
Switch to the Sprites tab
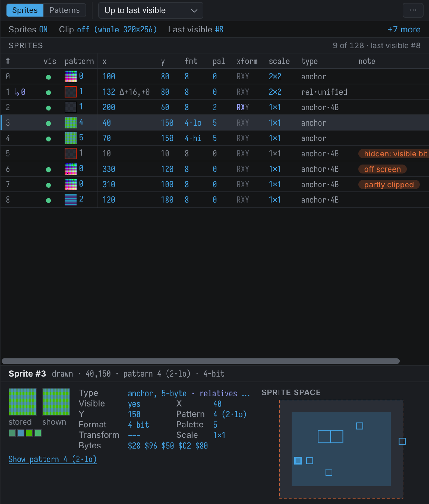pyautogui.click(x=25, y=10)
